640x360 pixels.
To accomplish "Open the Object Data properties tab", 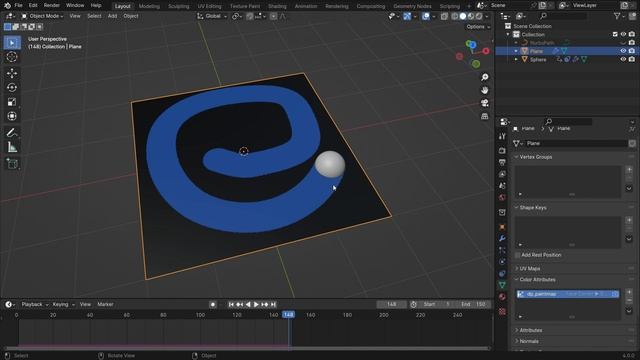I will click(x=502, y=285).
